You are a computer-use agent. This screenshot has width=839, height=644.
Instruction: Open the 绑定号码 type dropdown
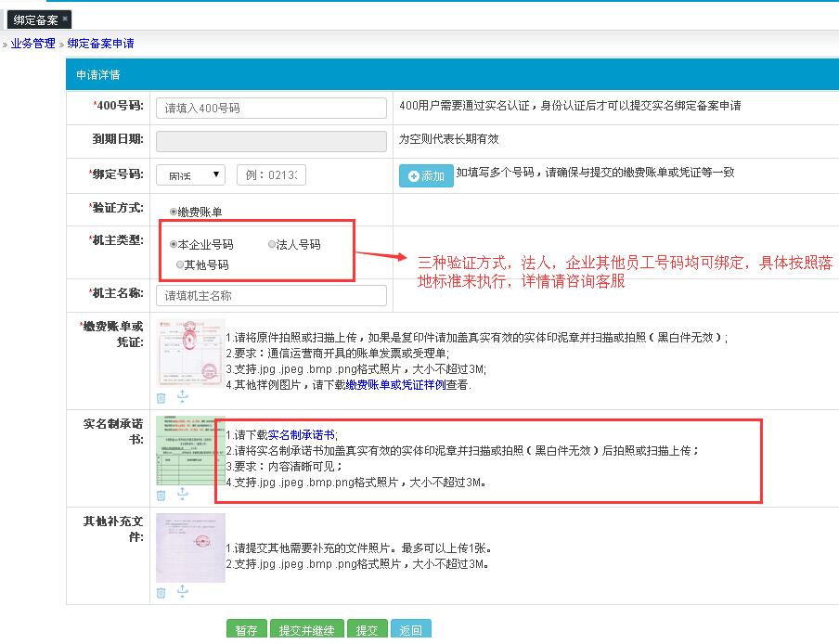point(190,174)
